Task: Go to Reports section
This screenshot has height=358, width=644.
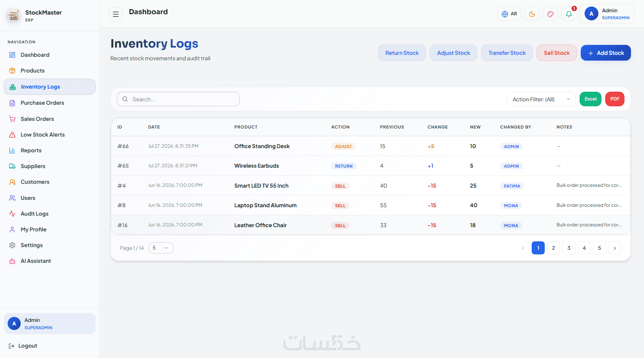Action: pyautogui.click(x=49, y=150)
